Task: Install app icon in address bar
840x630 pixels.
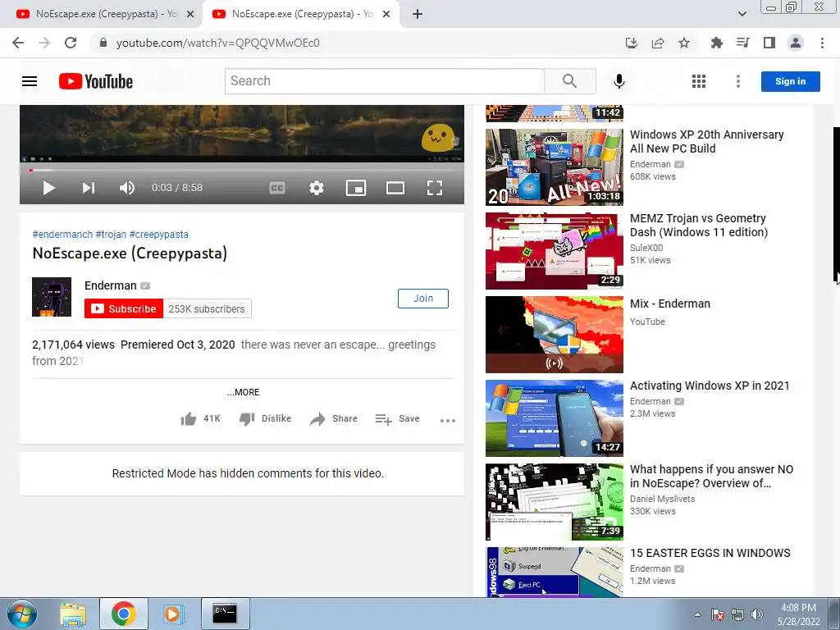Action: (632, 43)
